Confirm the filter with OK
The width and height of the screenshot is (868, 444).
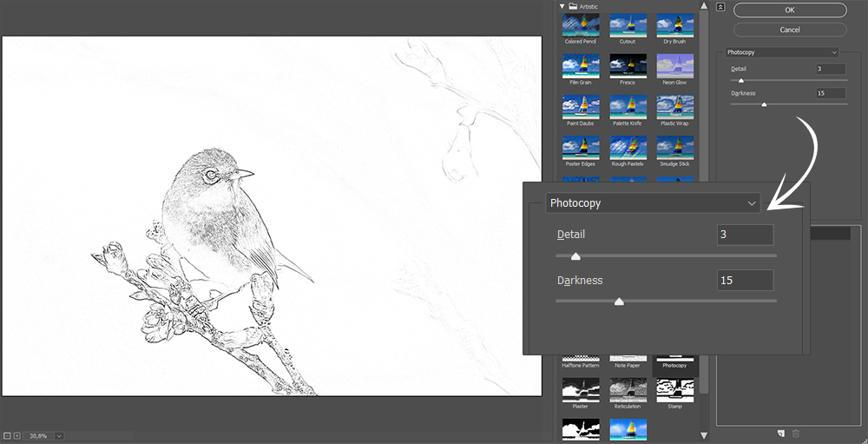tap(790, 10)
